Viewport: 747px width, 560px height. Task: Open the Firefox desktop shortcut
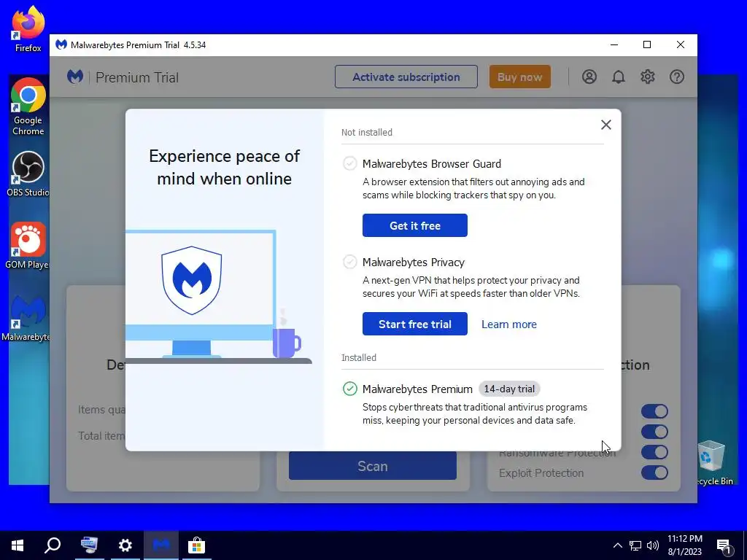point(28,28)
